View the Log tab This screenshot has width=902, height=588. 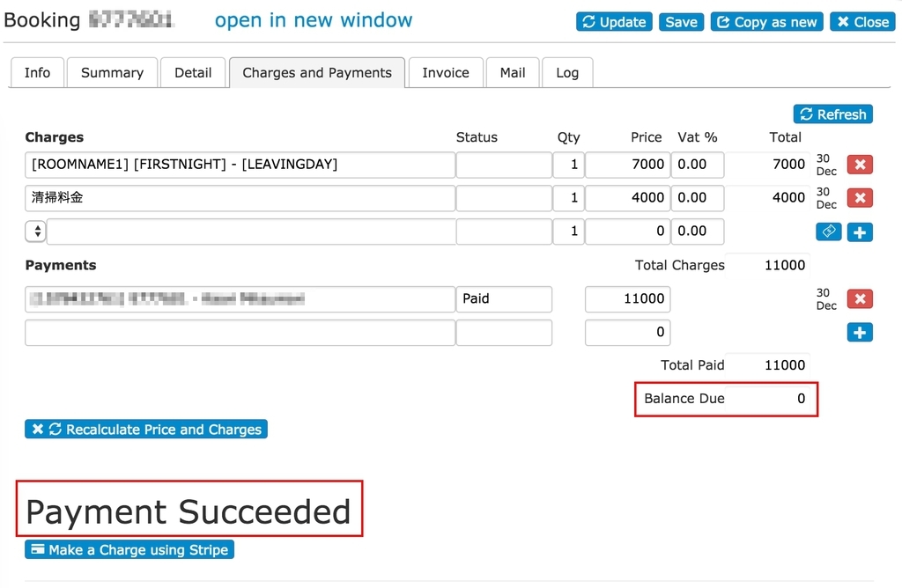point(567,72)
